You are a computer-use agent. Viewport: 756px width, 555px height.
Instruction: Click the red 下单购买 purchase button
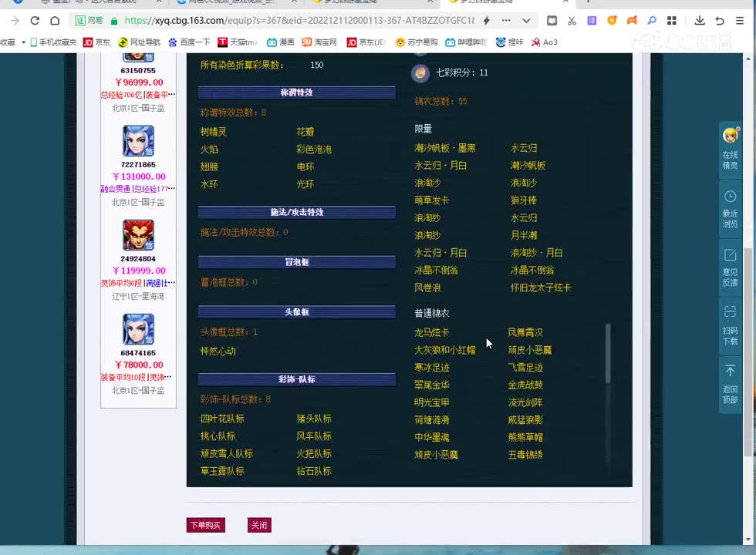pyautogui.click(x=205, y=525)
